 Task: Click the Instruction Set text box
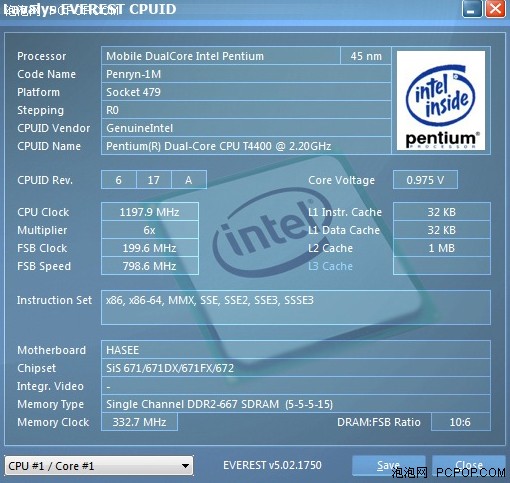click(296, 307)
